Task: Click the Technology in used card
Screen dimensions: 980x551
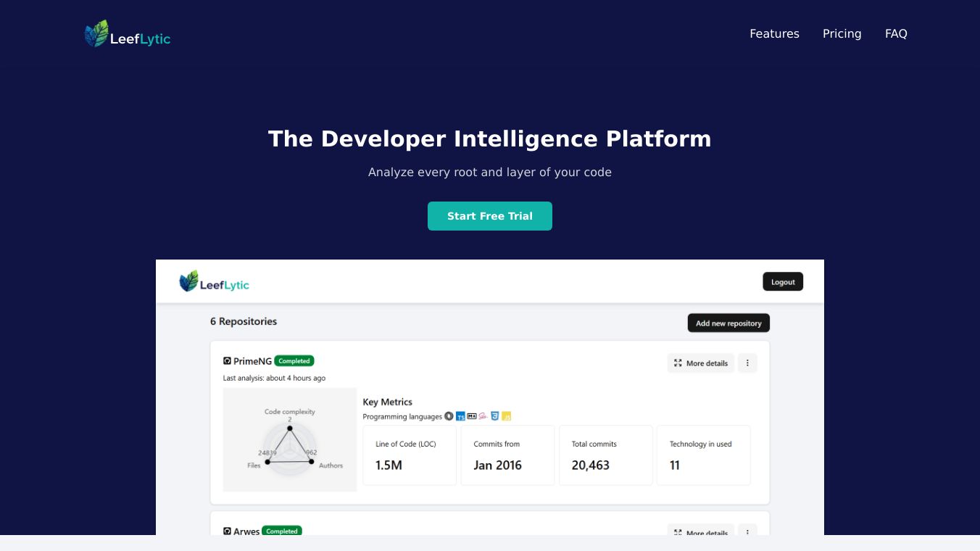Action: pyautogui.click(x=704, y=455)
